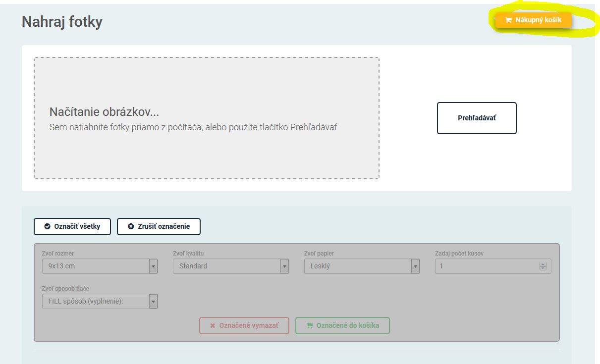
Task: Select all photos with Označiť všetky
Action: tap(72, 226)
